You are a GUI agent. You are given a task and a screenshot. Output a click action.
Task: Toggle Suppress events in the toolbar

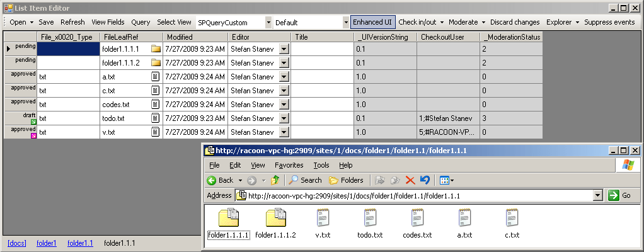pos(609,22)
